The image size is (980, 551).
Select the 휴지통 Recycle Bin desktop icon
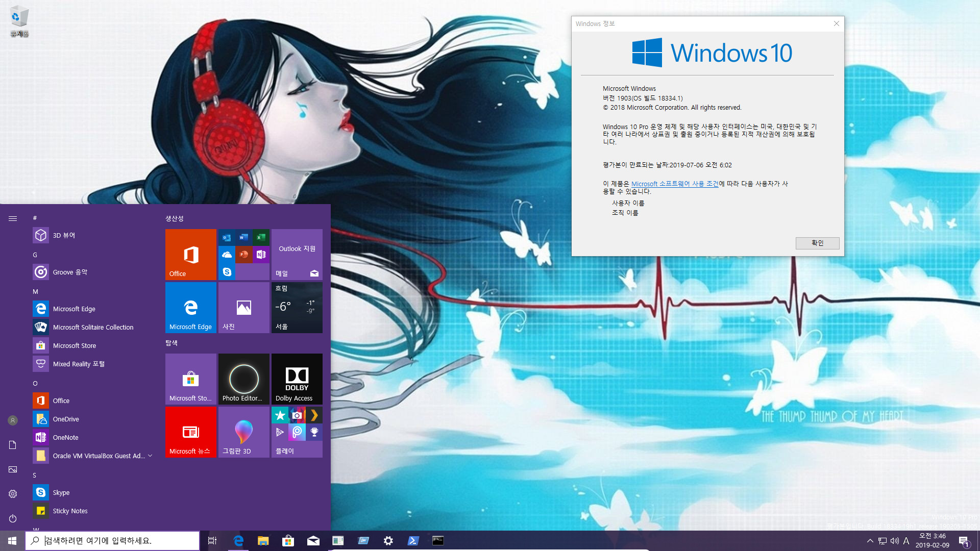pyautogui.click(x=19, y=22)
